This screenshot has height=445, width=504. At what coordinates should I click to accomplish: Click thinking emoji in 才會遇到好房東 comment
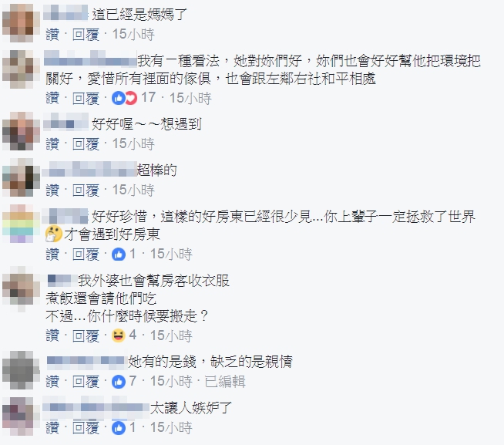click(54, 234)
